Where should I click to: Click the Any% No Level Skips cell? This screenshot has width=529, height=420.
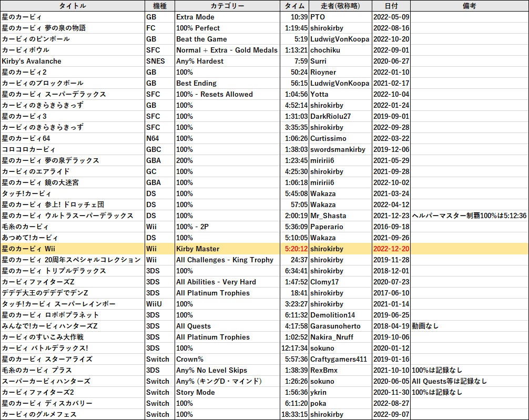[227, 371]
